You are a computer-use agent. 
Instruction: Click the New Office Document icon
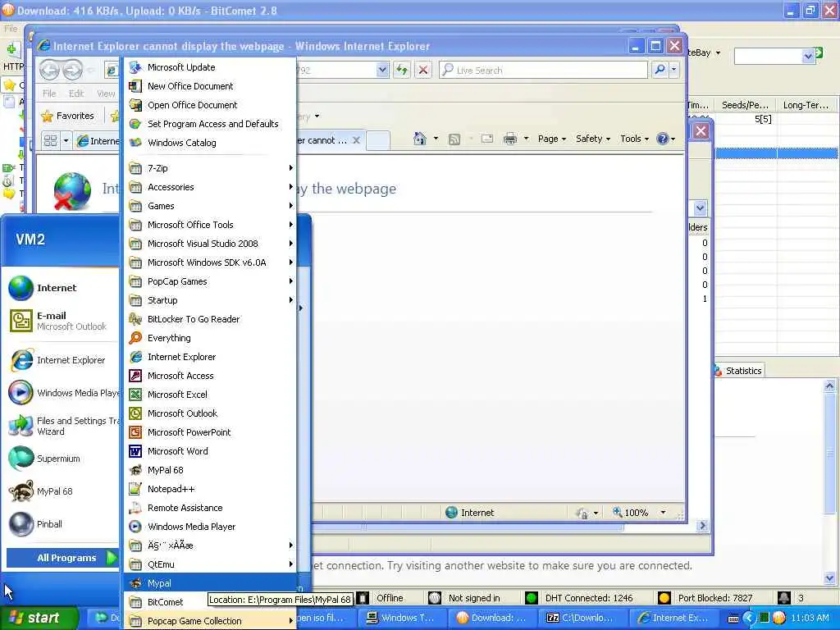(135, 85)
